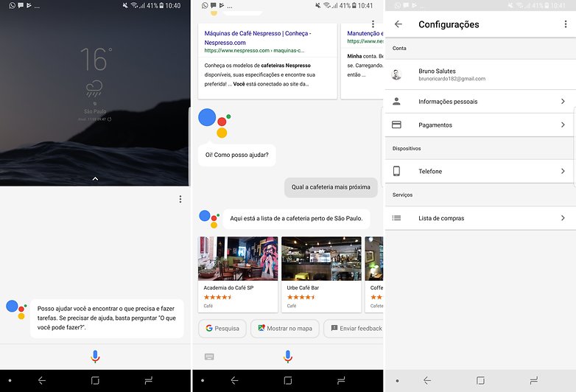Open the Informações pessoais setting
This screenshot has height=392, width=576.
480,102
